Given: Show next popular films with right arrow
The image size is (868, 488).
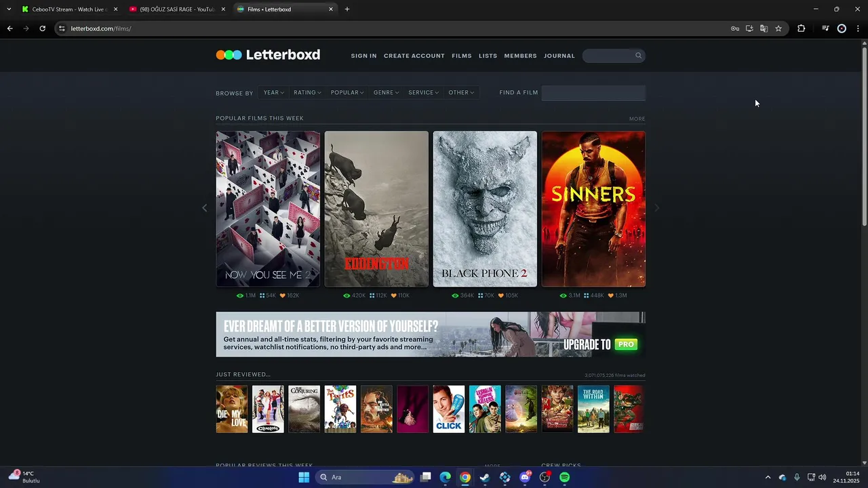Looking at the screenshot, I should [x=656, y=208].
